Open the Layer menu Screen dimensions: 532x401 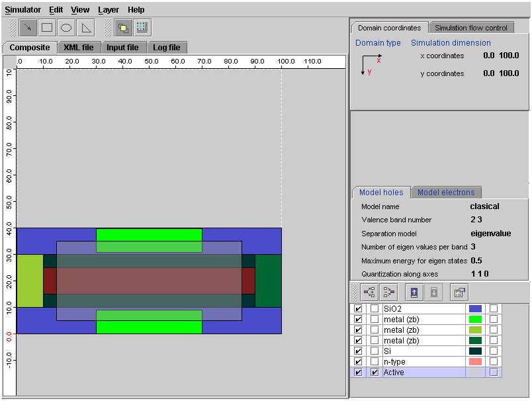(109, 10)
